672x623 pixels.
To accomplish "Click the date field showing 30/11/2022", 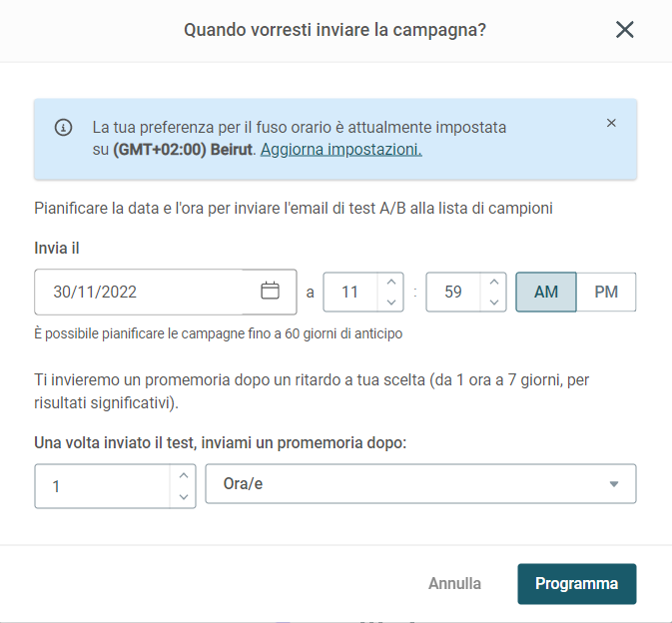I will click(x=138, y=292).
